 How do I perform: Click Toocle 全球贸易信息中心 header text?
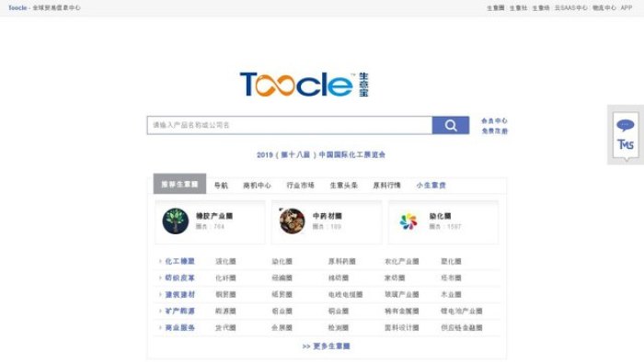(44, 7)
